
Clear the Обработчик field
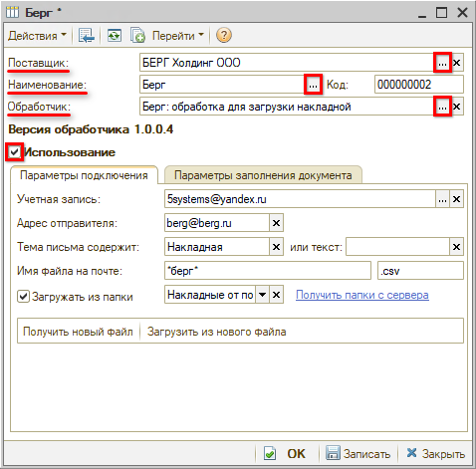coord(457,107)
